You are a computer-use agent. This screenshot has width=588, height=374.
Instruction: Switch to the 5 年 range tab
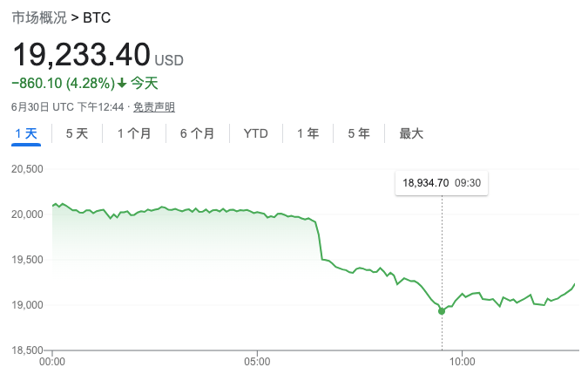[x=359, y=133]
